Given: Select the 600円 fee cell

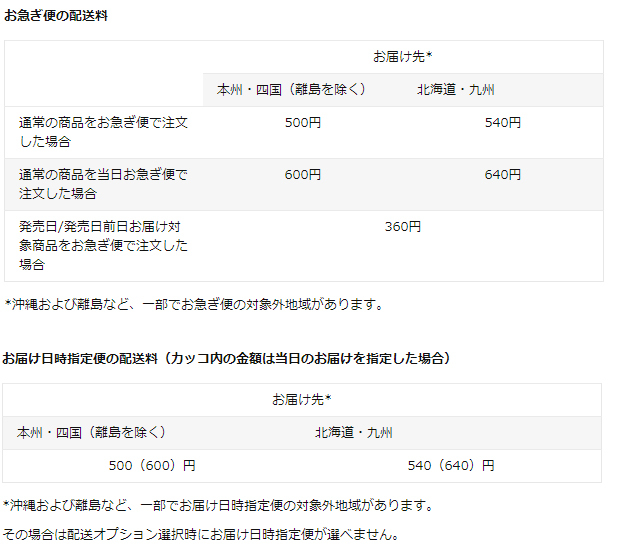Looking at the screenshot, I should [302, 175].
